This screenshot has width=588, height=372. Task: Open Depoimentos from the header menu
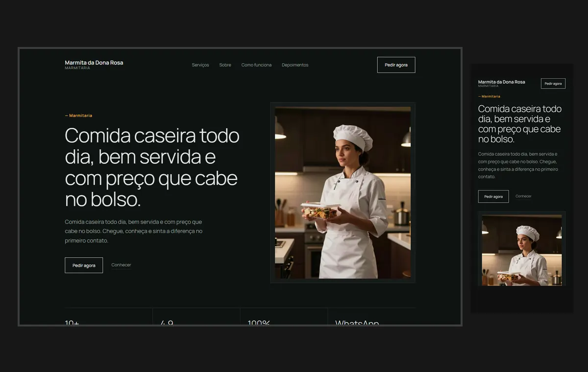[295, 65]
